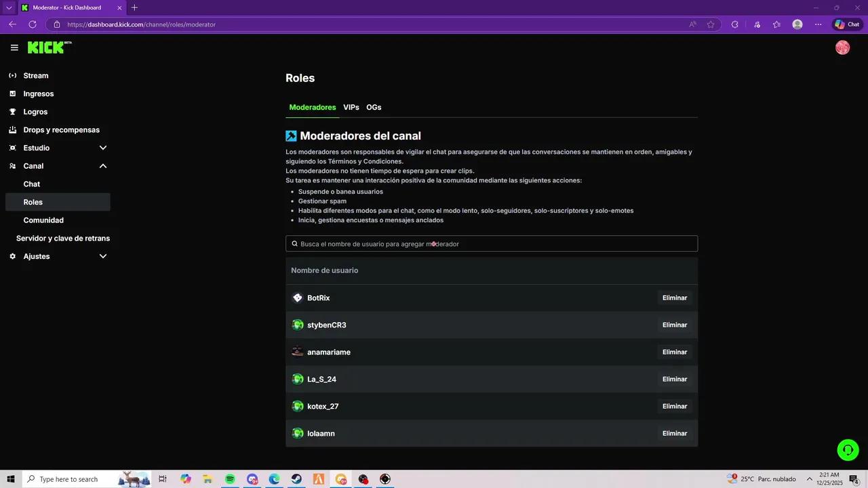Click stybenCR3's avatar image

pyautogui.click(x=298, y=325)
